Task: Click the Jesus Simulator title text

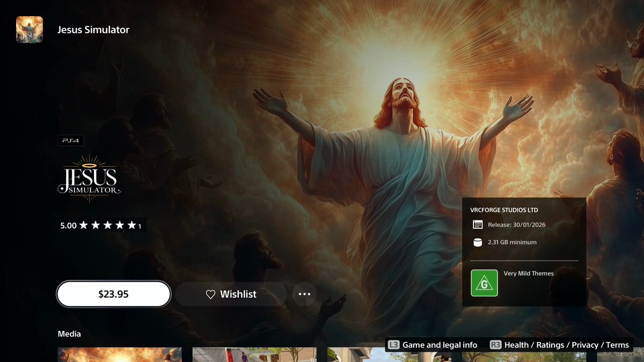Action: point(93,29)
